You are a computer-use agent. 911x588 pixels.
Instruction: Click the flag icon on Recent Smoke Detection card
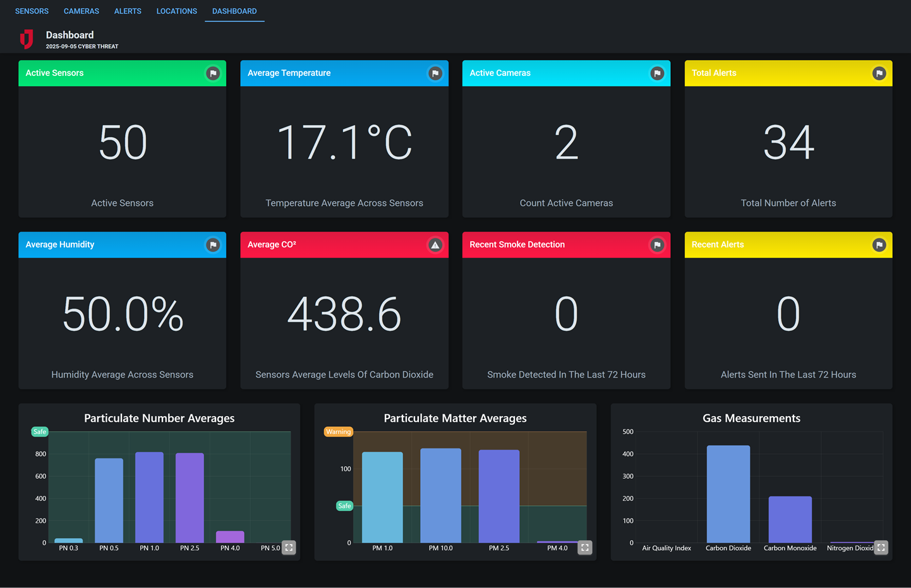[x=657, y=245]
